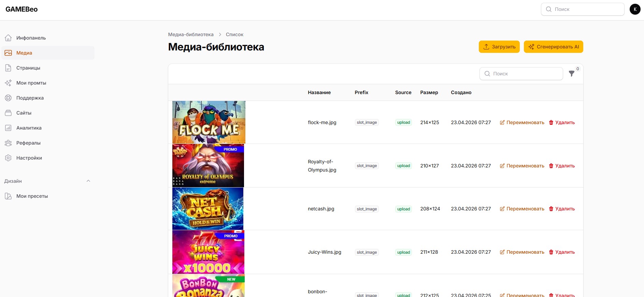Click the file name Royalty-of-Olympus.jpg
This screenshot has height=297, width=644.
pos(322,166)
